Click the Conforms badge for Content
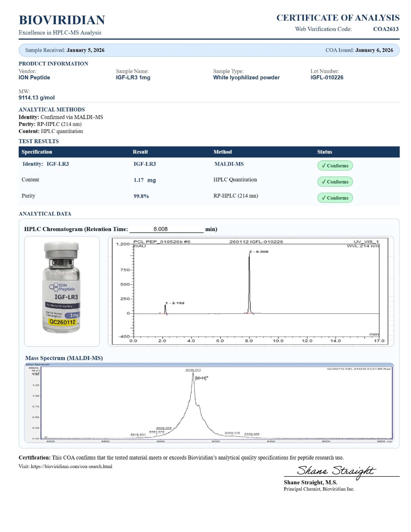Viewport: 411px width, 532px height. coord(335,182)
